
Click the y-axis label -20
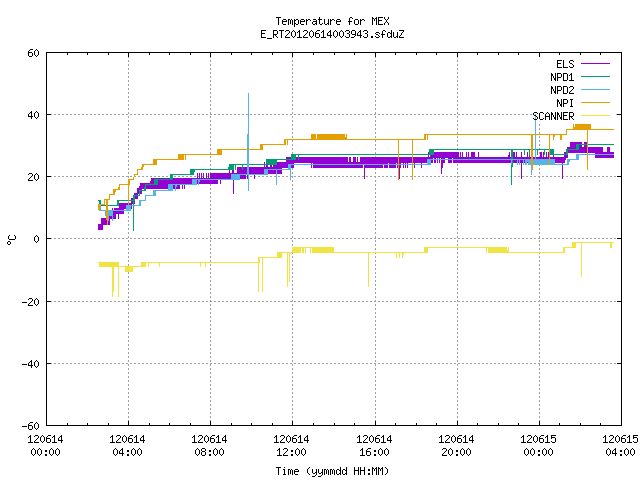(x=31, y=302)
